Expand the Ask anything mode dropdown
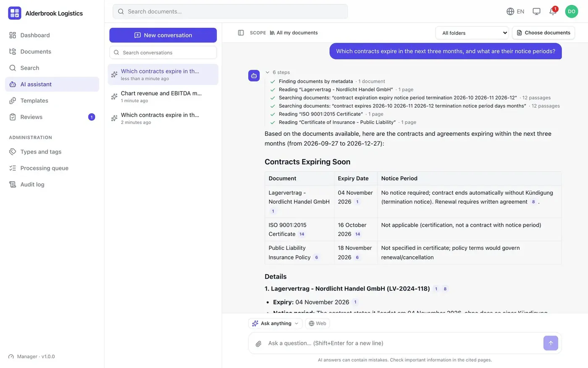This screenshot has height=368, width=588. click(276, 323)
